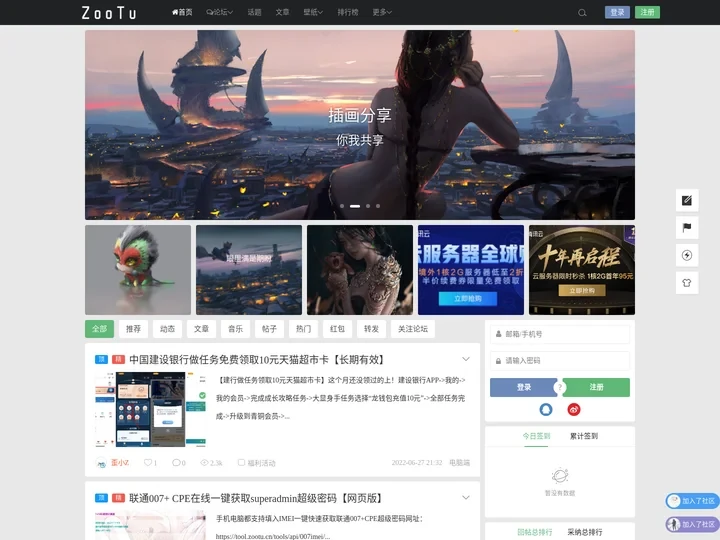Click the lightning bolt icon in sidebar
The width and height of the screenshot is (720, 540).
click(x=686, y=255)
